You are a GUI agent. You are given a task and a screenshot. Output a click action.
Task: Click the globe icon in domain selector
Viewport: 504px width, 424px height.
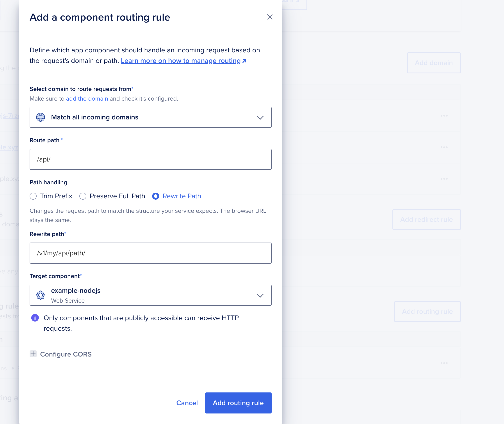click(40, 117)
